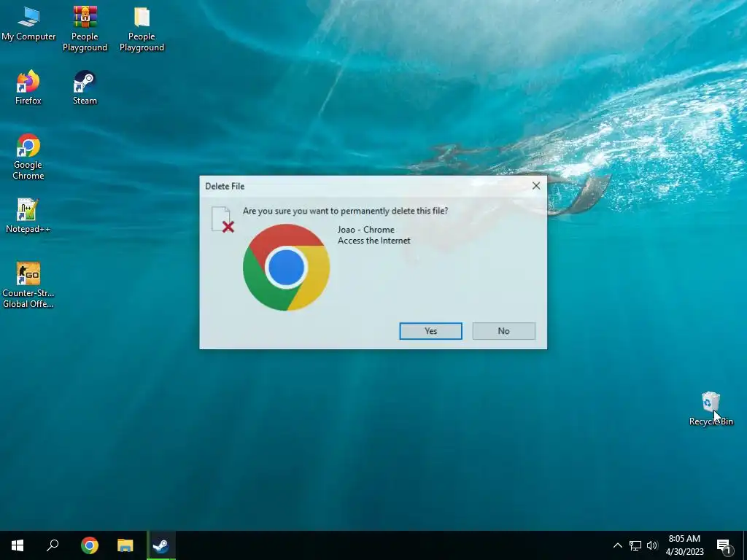
Task: Select the People Playground WinRAR archive icon
Action: point(85,28)
